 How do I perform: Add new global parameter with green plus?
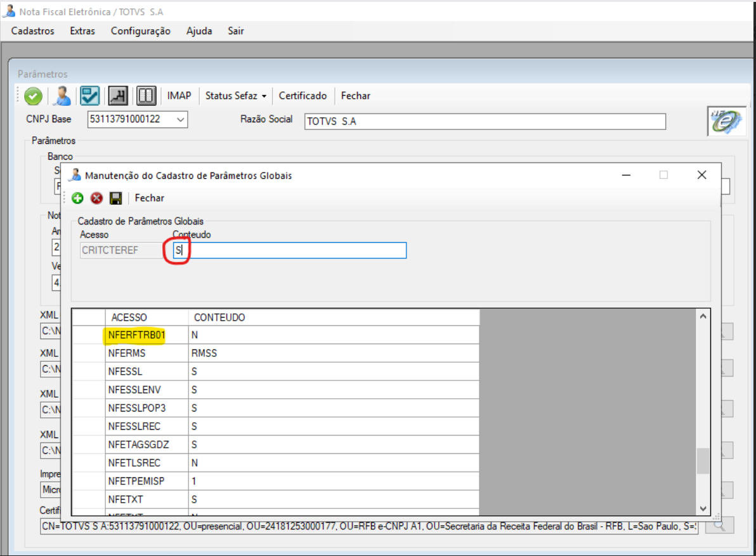pyautogui.click(x=77, y=198)
